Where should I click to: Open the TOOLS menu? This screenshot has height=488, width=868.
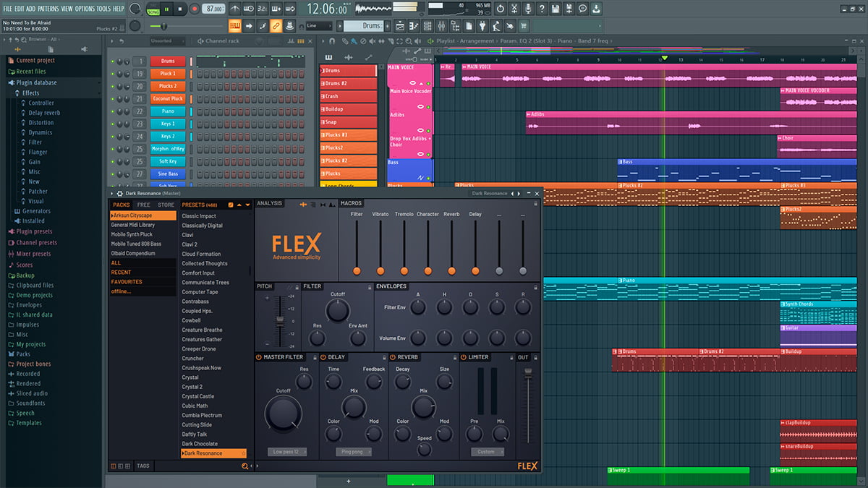pyautogui.click(x=104, y=9)
